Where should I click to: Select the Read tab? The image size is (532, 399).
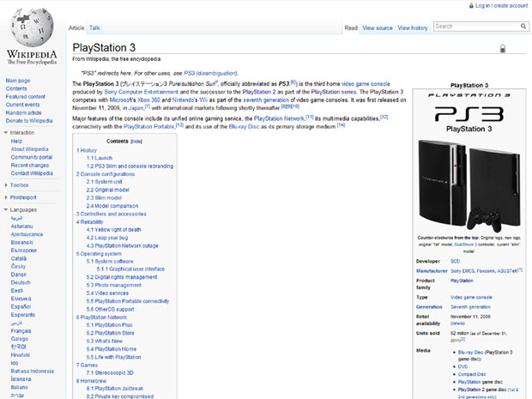click(351, 27)
